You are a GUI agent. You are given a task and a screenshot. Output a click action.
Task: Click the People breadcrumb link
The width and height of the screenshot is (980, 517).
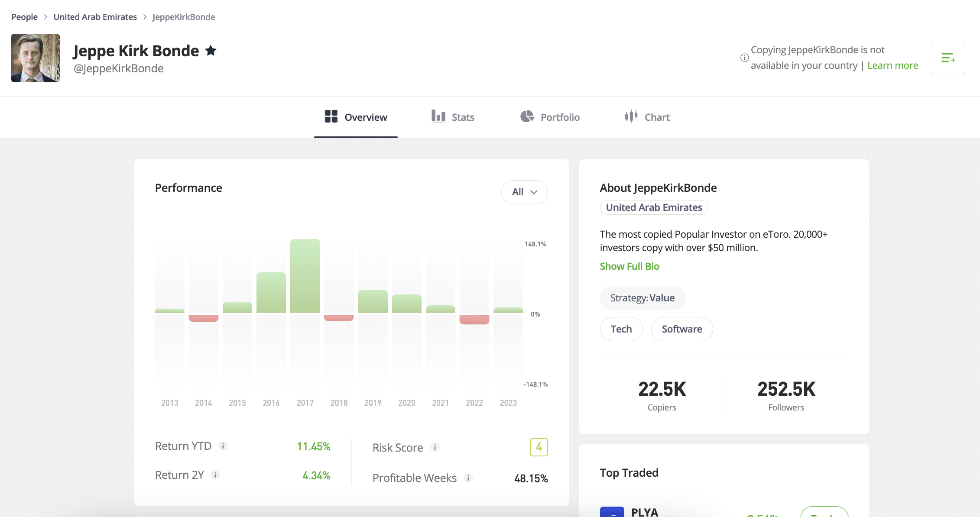click(24, 17)
